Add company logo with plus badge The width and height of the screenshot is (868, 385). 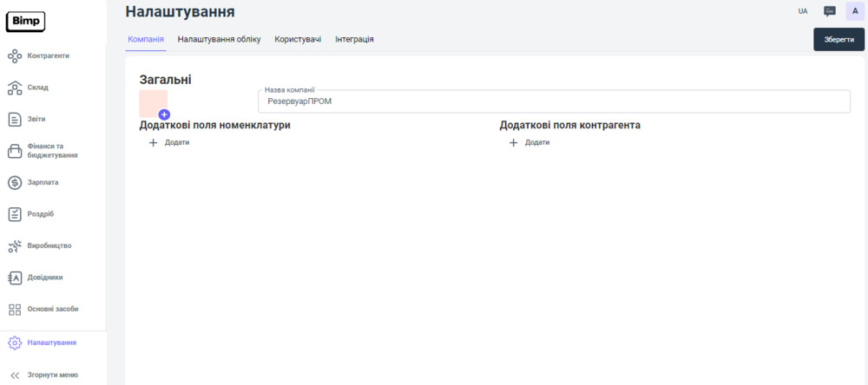164,114
